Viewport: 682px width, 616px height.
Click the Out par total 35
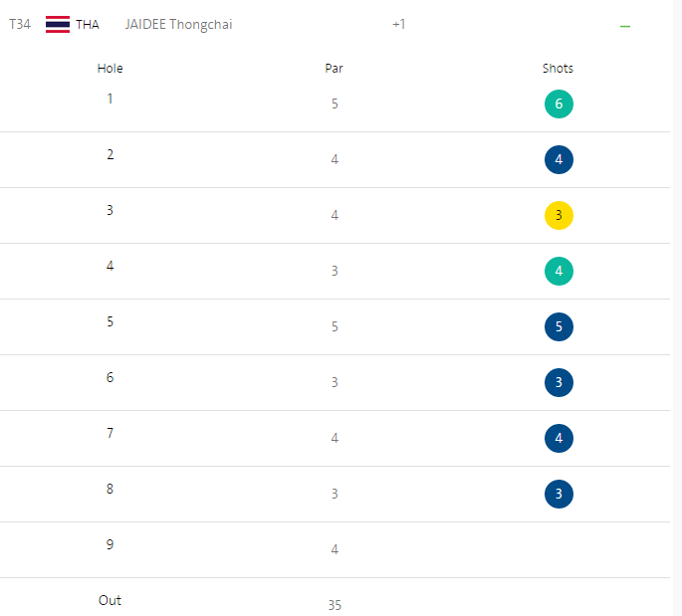coord(335,605)
